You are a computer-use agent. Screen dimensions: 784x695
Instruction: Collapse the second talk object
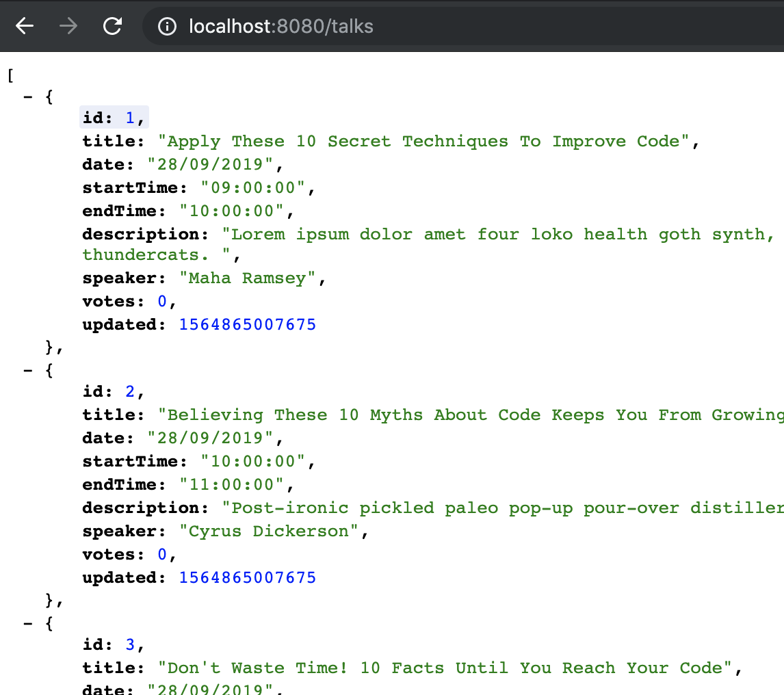(27, 370)
